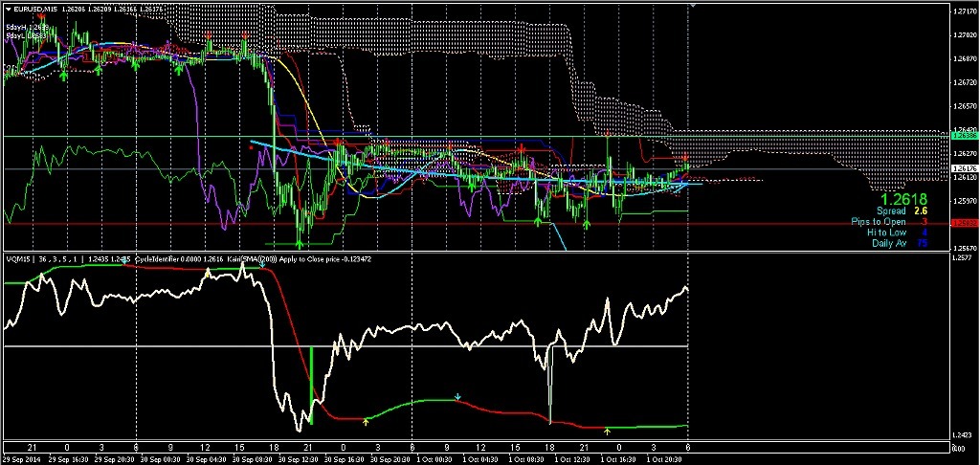Click the 1.2577 indicator scale value
The height and width of the screenshot is (465, 980).
pyautogui.click(x=963, y=257)
